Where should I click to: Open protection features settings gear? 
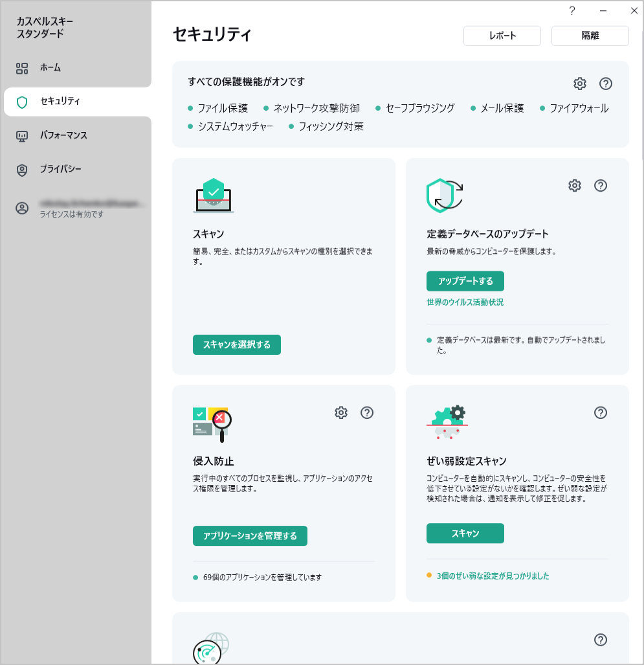pyautogui.click(x=579, y=84)
